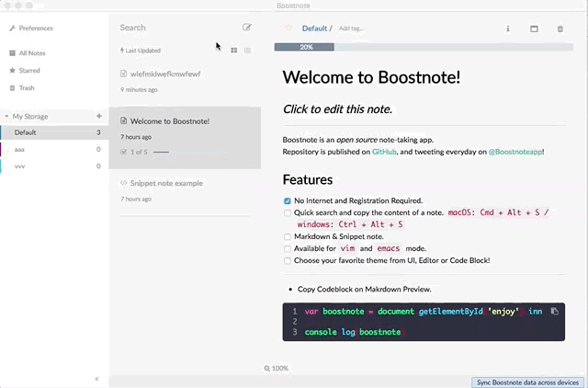Move note to trash with trash icon
Image resolution: width=588 pixels, height=388 pixels.
click(560, 29)
